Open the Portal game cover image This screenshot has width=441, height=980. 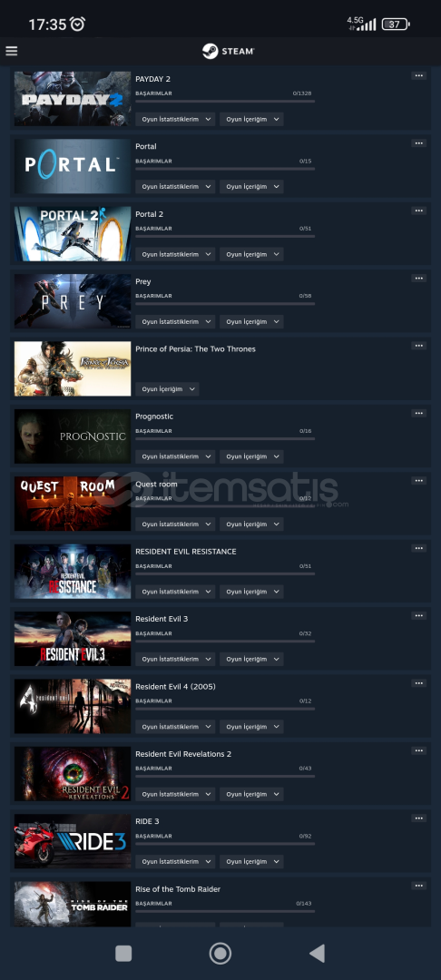(x=73, y=166)
